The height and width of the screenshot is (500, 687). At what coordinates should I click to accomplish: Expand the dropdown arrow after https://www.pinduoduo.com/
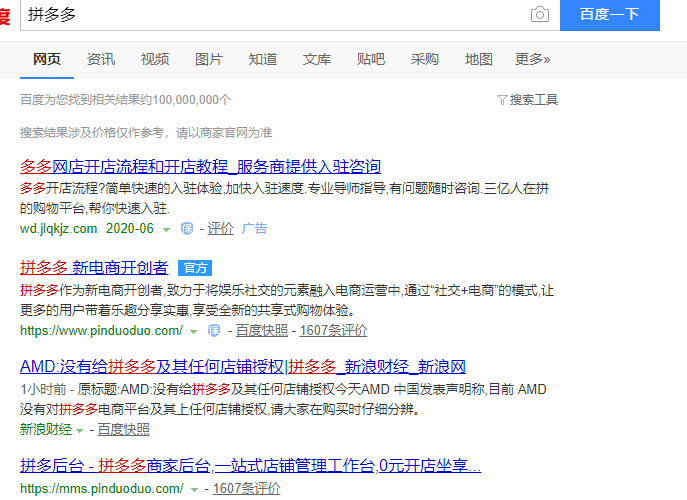[193, 332]
